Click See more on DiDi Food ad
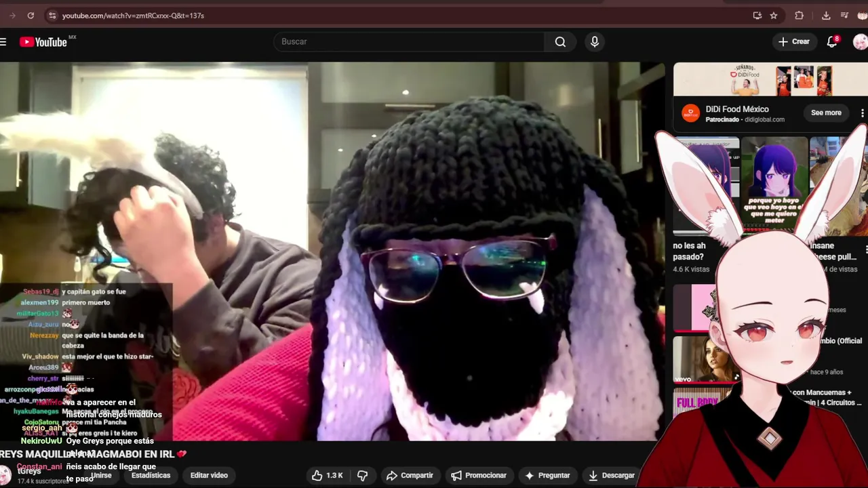Image resolution: width=868 pixels, height=488 pixels. (826, 113)
